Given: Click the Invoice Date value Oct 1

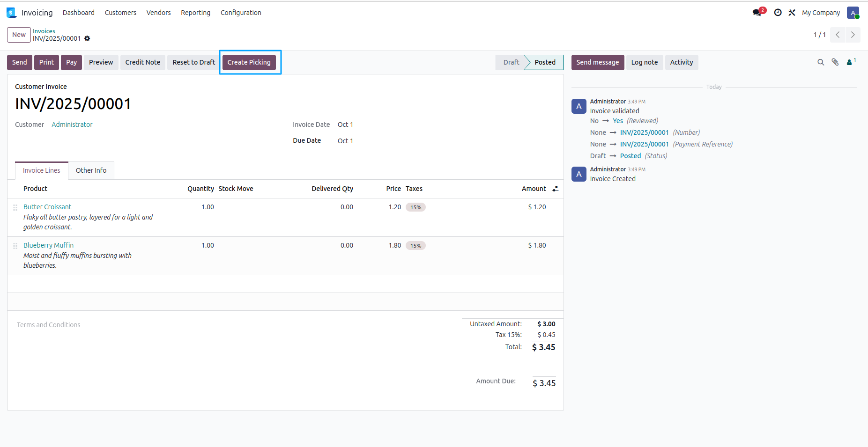Looking at the screenshot, I should (x=345, y=125).
